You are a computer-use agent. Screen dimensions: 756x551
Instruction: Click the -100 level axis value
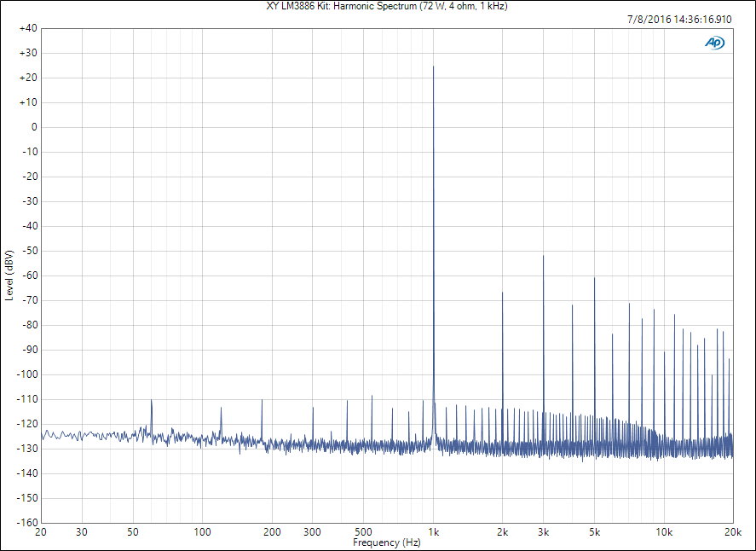[x=27, y=374]
